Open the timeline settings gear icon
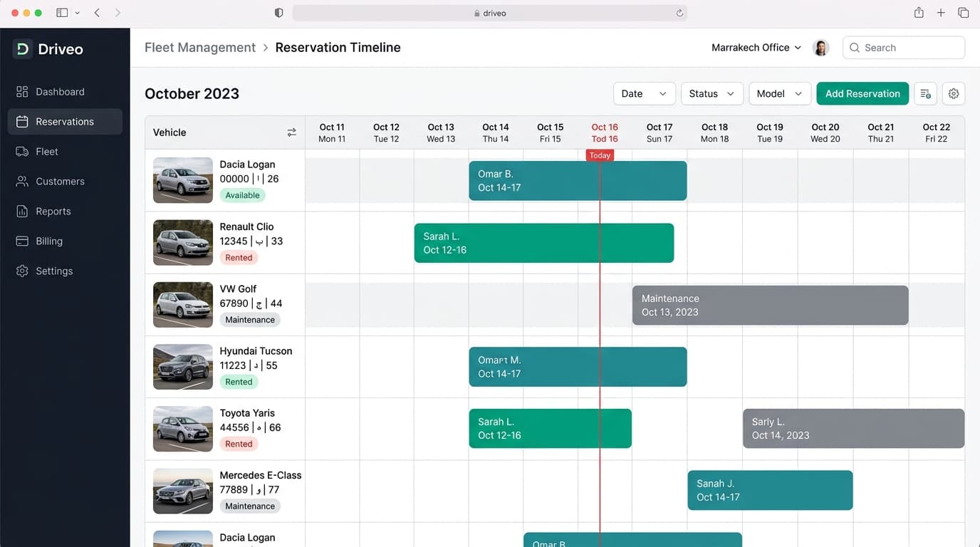Viewport: 980px width, 547px height. click(954, 94)
